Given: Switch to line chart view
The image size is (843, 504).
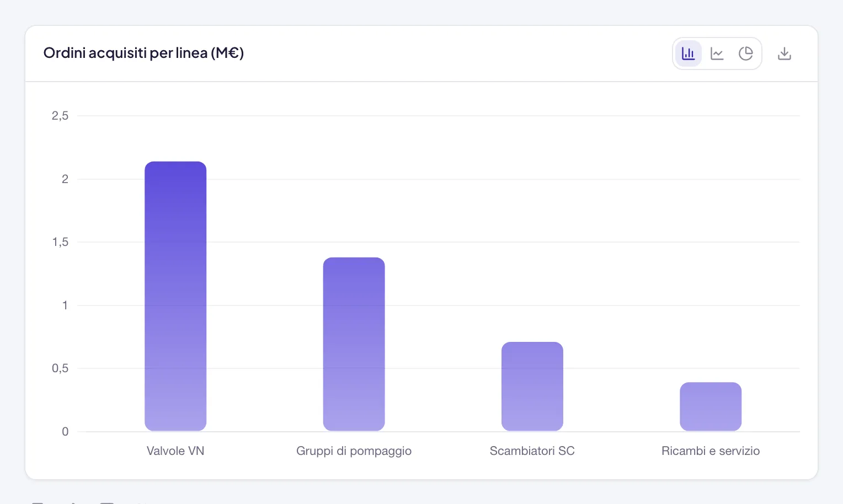Looking at the screenshot, I should tap(717, 53).
